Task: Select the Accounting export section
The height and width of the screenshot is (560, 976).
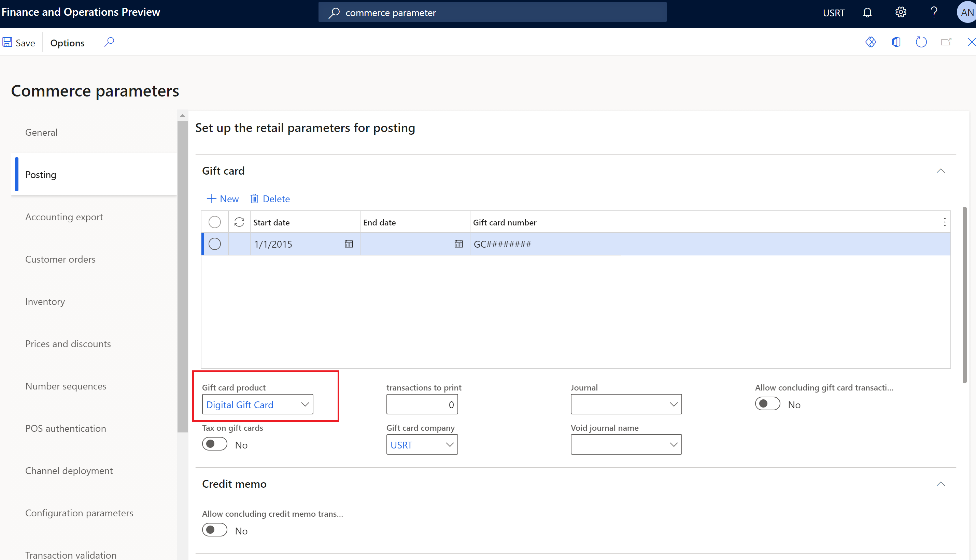Action: point(64,216)
